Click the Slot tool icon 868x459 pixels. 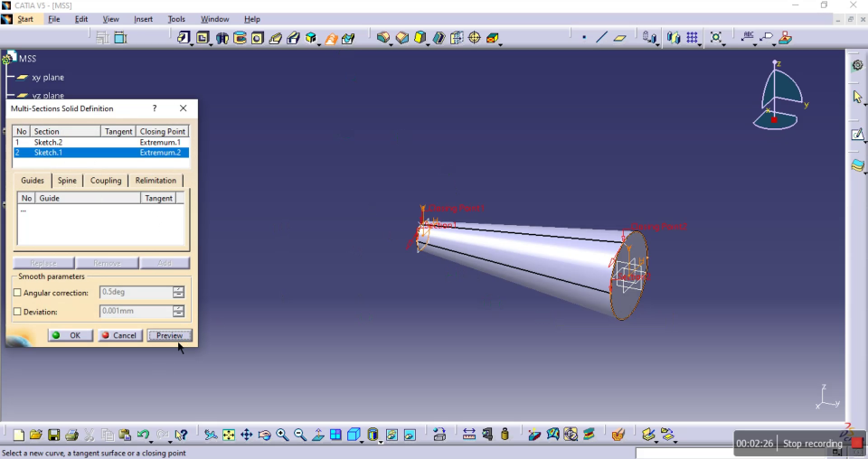[x=293, y=38]
